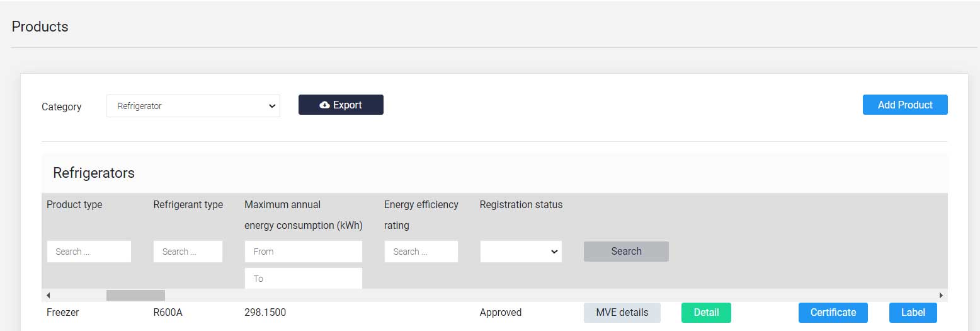
Task: Click the green Detail button
Action: (706, 313)
